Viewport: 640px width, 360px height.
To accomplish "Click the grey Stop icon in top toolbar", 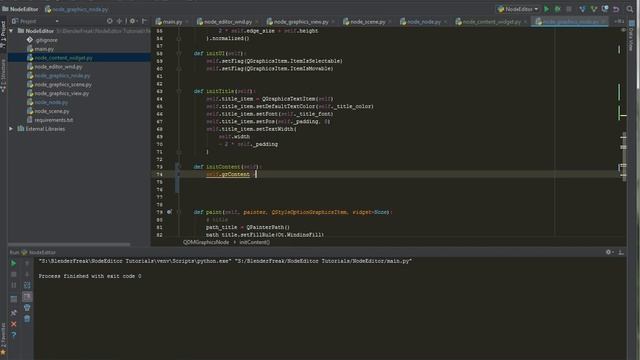I will pyautogui.click(x=569, y=9).
